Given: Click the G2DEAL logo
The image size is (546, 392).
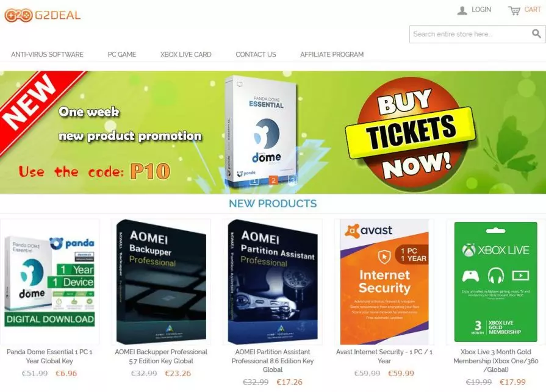Looking at the screenshot, I should tap(43, 15).
